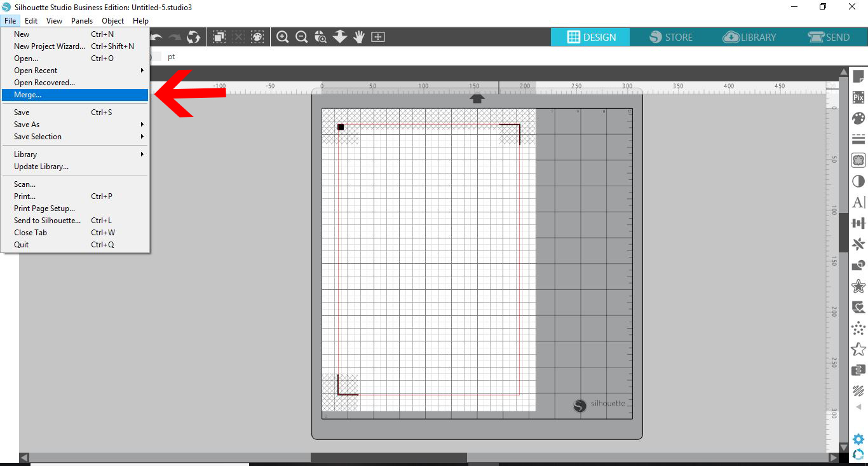Click the circular arrows refresh toolbar icon

[x=193, y=38]
